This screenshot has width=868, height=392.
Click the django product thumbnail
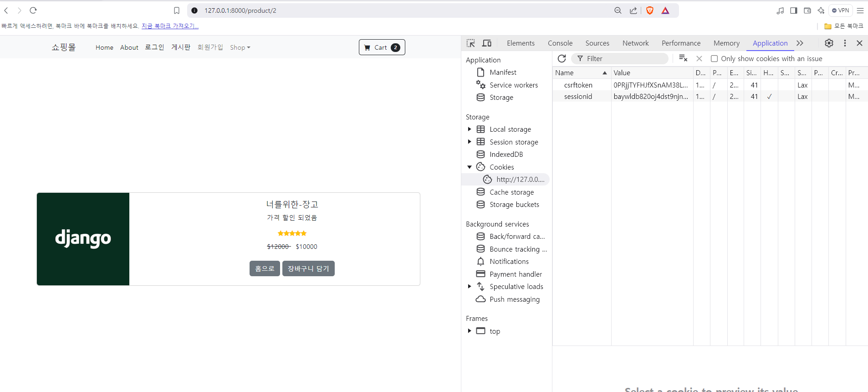click(83, 239)
